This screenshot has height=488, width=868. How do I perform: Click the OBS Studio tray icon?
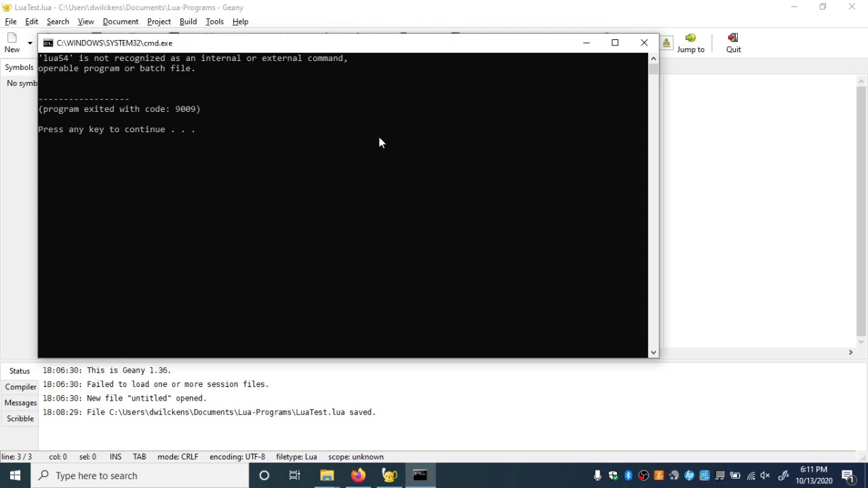[x=644, y=476]
